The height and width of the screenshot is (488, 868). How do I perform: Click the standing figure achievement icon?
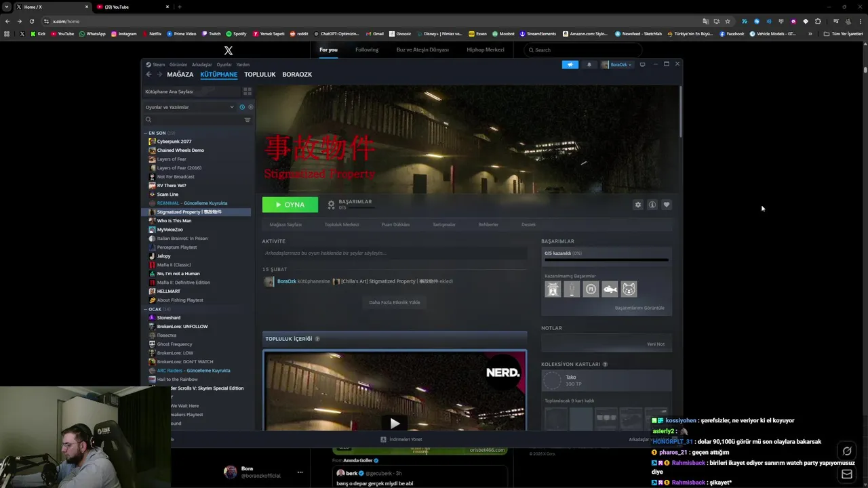tap(572, 289)
